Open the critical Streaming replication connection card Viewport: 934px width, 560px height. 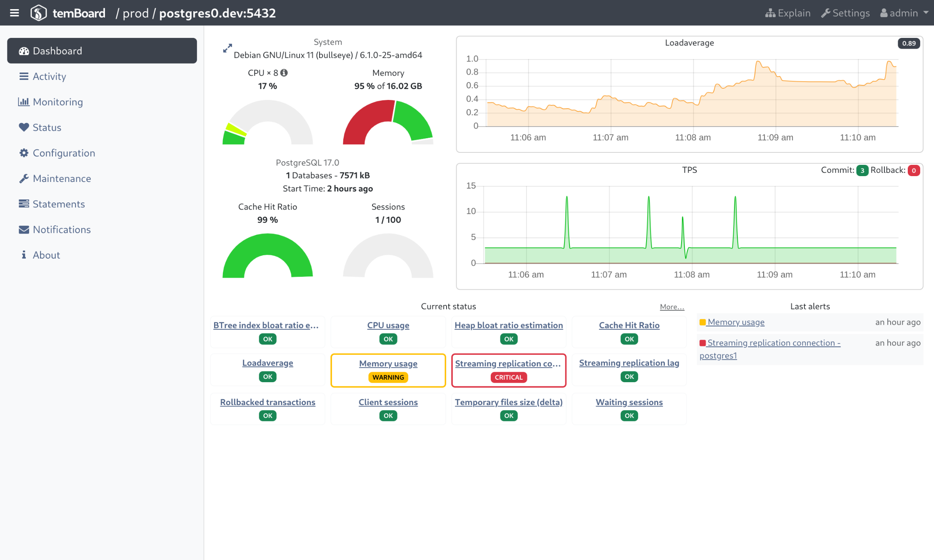coord(508,364)
